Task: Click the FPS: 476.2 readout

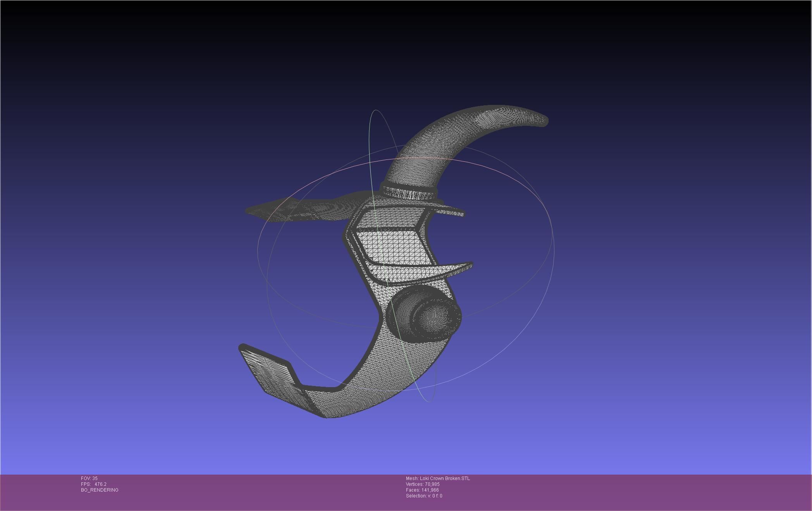Action: pyautogui.click(x=94, y=484)
